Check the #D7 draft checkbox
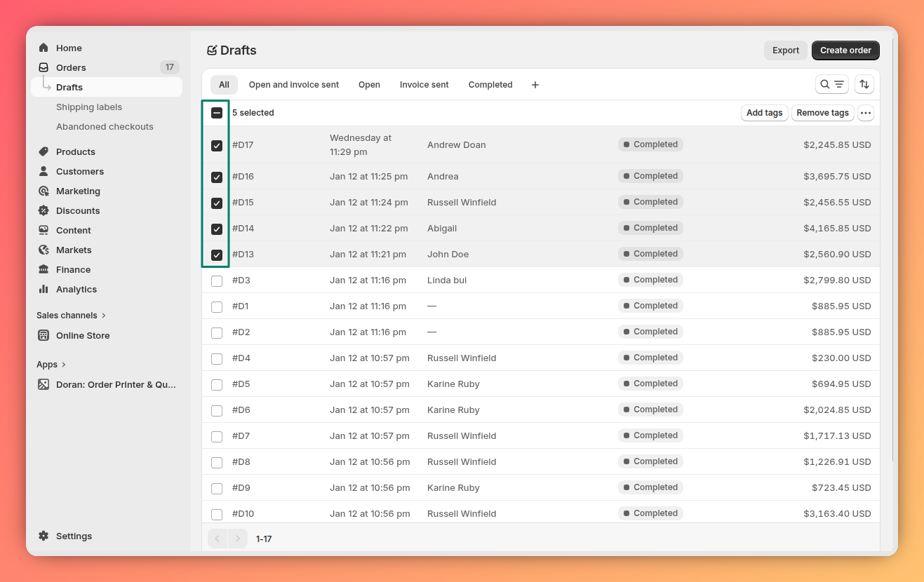This screenshot has width=924, height=582. click(217, 437)
